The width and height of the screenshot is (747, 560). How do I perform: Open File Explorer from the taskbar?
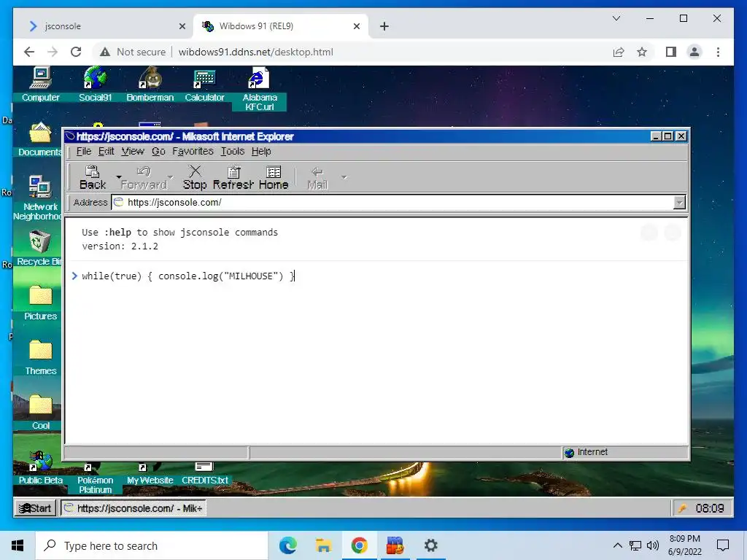point(323,545)
